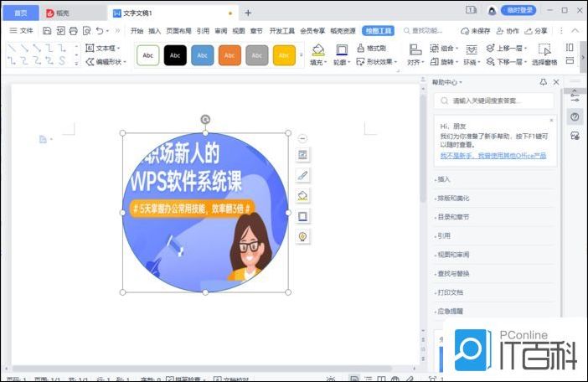Open the Shape Effects (形状效果) dropdown
Screen dimensions: 588x382
[376, 62]
